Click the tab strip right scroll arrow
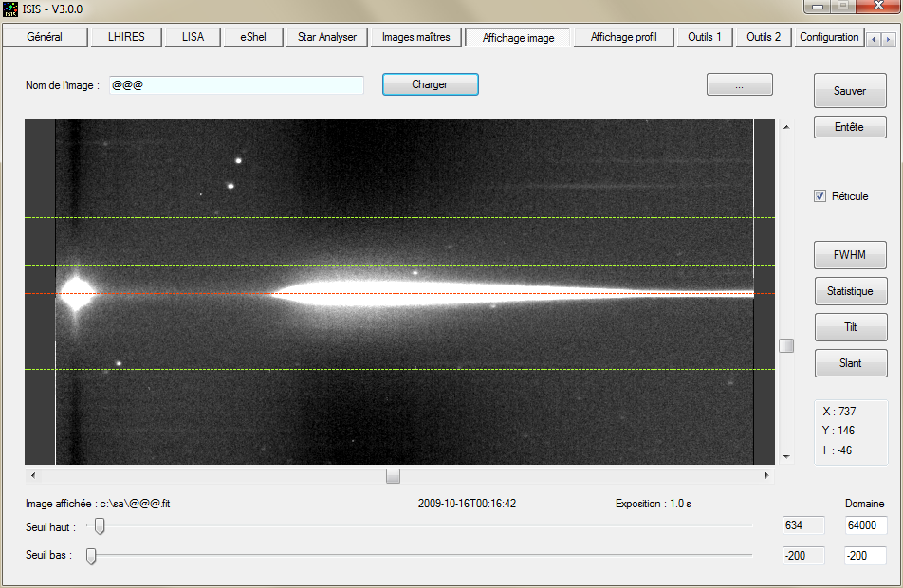 (x=888, y=39)
